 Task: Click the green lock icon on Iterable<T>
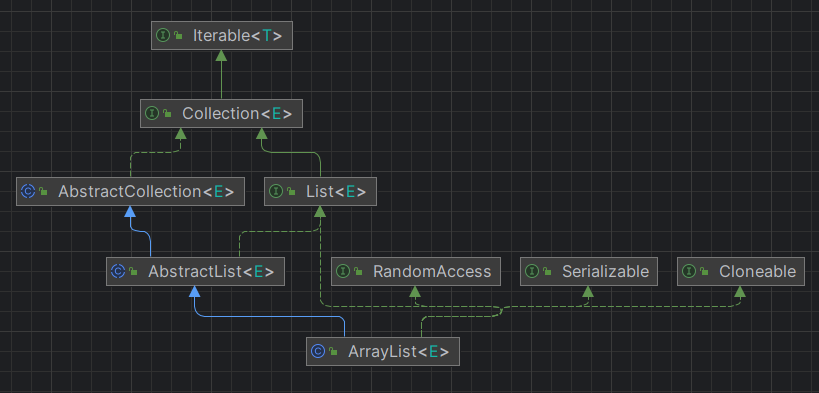point(178,36)
